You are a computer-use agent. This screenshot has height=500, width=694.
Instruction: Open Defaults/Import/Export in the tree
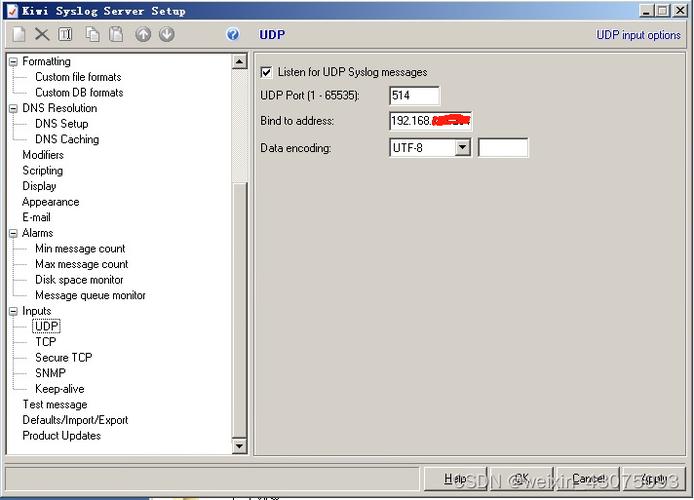click(x=75, y=420)
